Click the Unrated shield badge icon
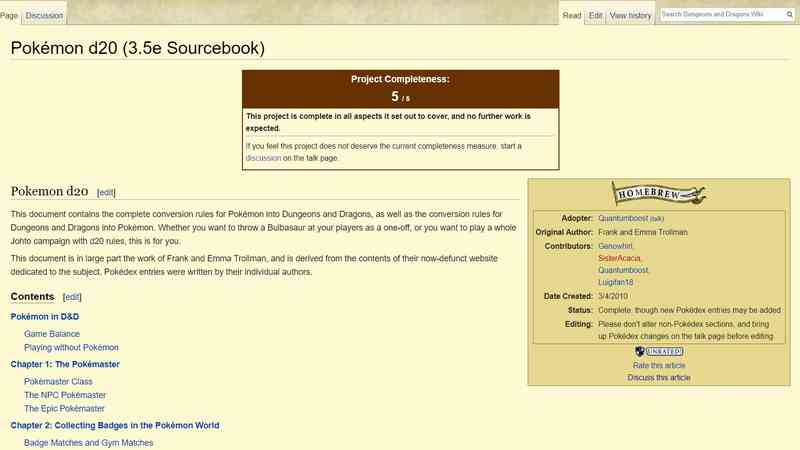800x450 pixels. 659,352
